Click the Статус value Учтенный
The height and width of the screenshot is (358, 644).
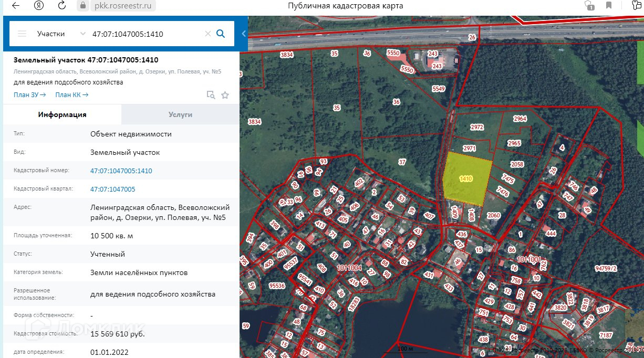click(107, 254)
